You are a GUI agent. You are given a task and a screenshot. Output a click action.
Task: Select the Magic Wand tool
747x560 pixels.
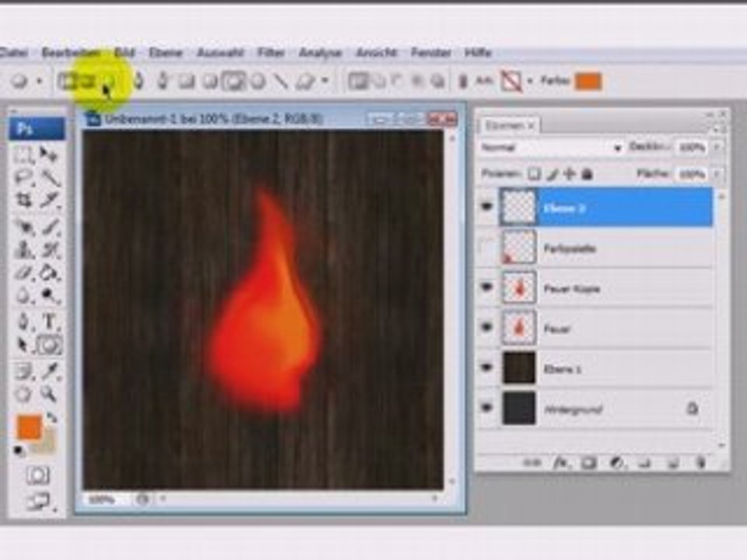pyautogui.click(x=50, y=177)
